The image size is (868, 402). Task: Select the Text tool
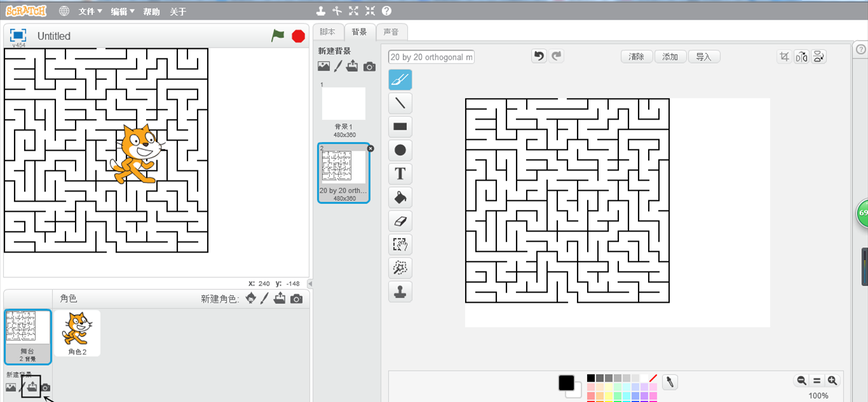point(400,174)
